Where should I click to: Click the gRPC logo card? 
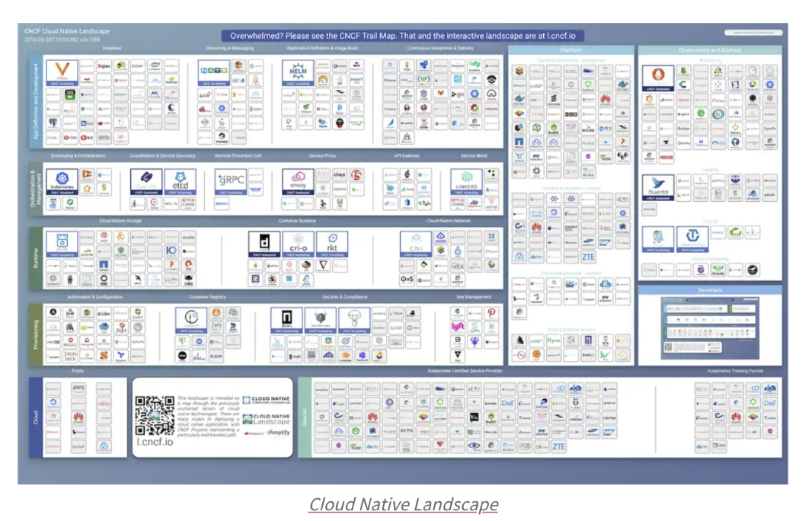[231, 182]
